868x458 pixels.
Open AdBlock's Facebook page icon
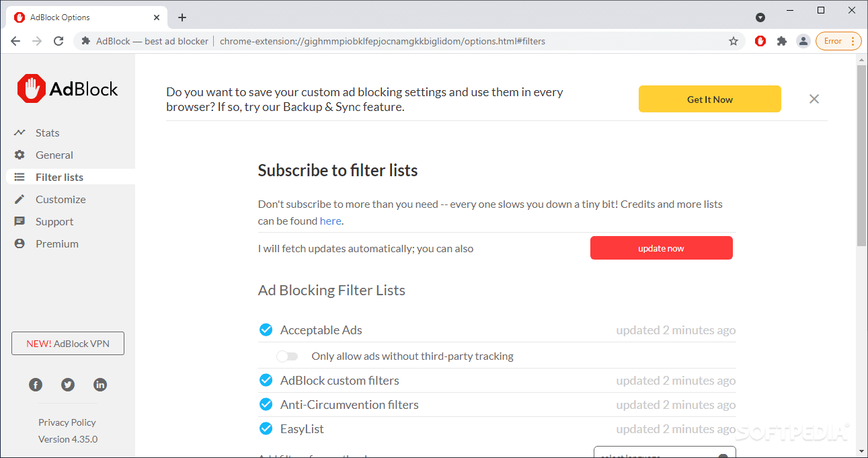click(36, 385)
